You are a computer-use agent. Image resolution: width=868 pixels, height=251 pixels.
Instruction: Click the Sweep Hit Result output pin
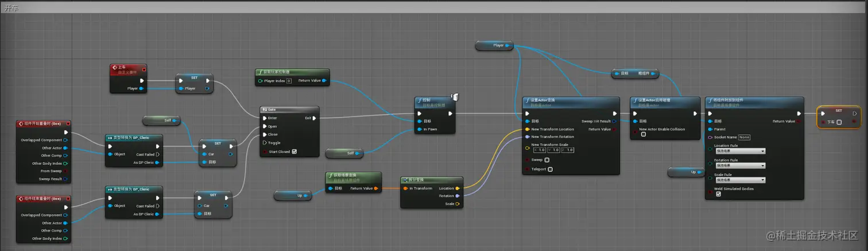click(614, 121)
